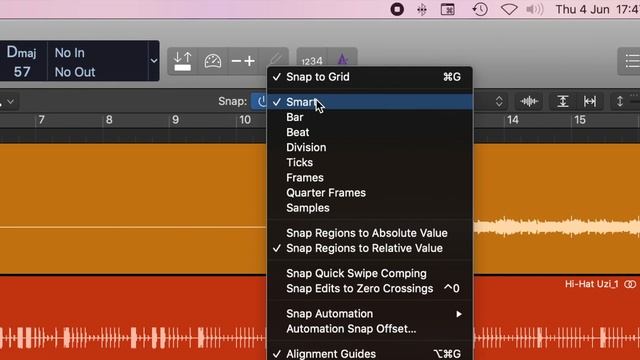Open Automation Snap Offset dialog
The image size is (640, 360).
370,329
